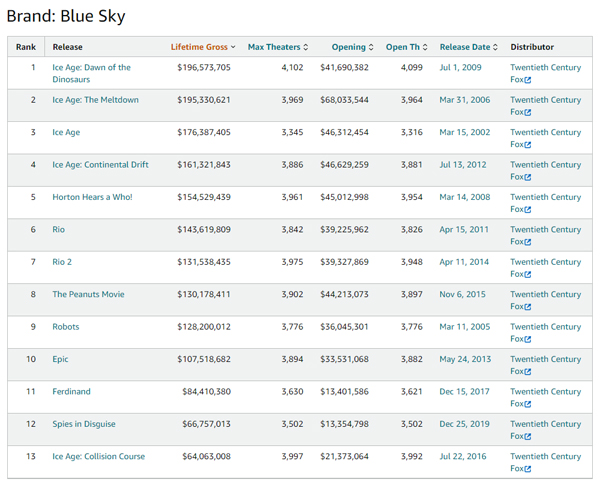Click the $64,063,008 lifetime gross value

(207, 457)
